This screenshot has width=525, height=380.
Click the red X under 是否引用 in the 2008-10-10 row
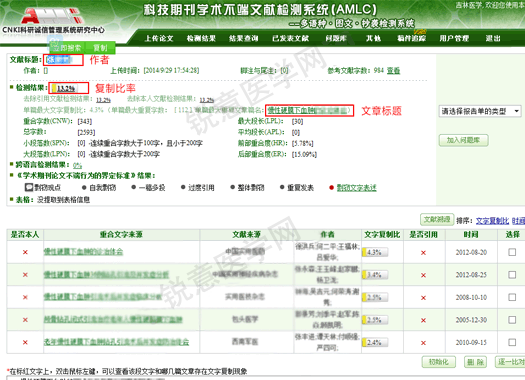tap(423, 298)
